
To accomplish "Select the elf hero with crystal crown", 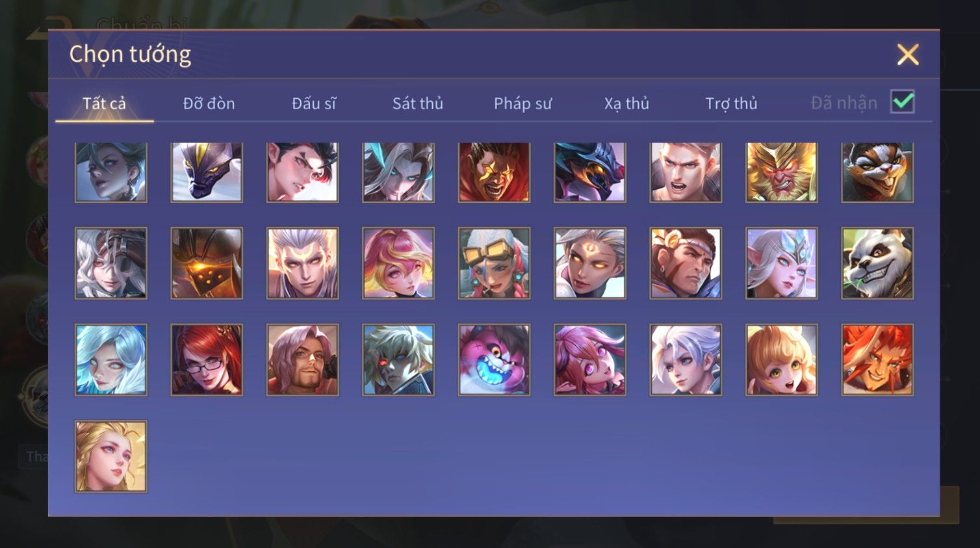I will pyautogui.click(x=781, y=263).
